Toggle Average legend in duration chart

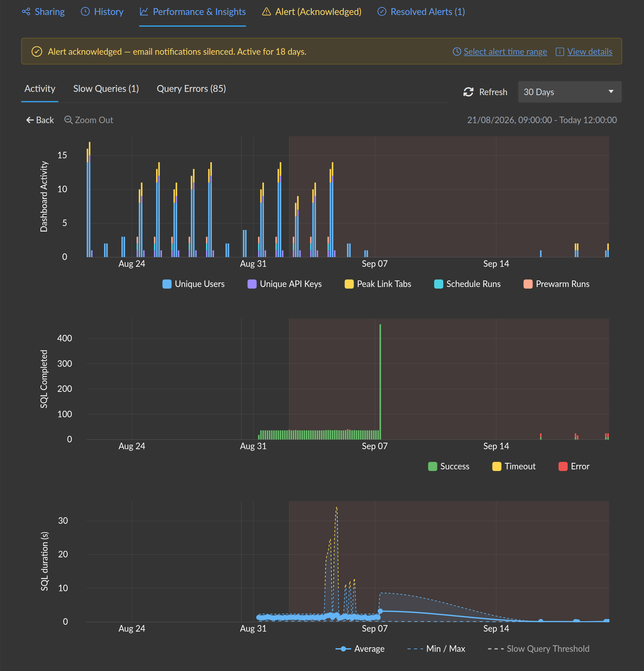[x=360, y=649]
